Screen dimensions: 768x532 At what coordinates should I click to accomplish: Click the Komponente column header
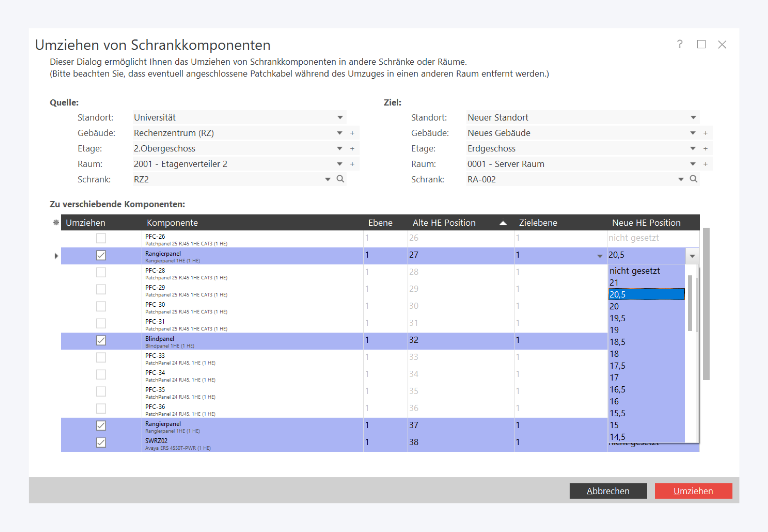[x=172, y=223]
